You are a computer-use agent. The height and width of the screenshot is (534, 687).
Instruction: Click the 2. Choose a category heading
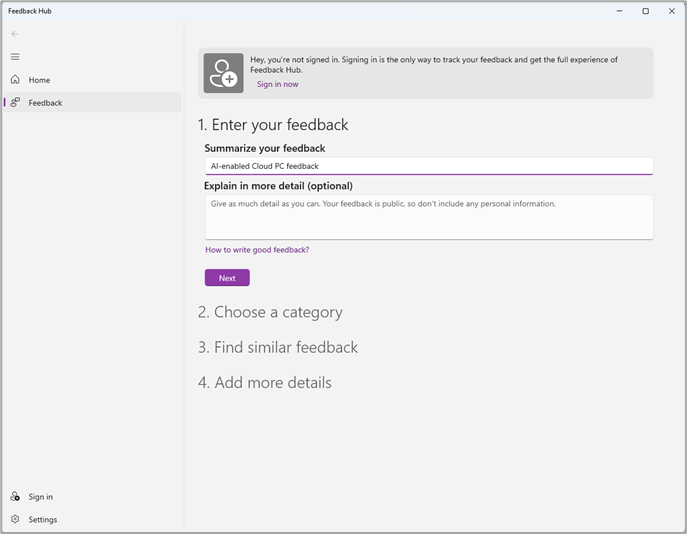[270, 312]
